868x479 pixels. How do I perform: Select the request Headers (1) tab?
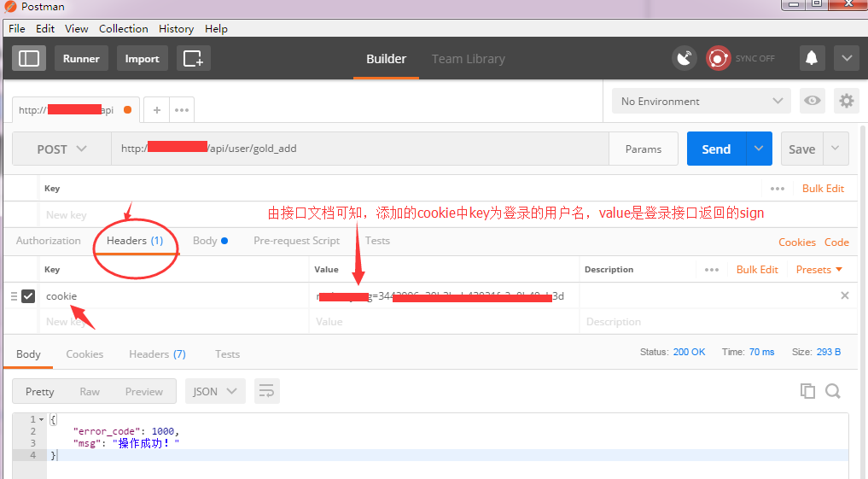point(135,241)
